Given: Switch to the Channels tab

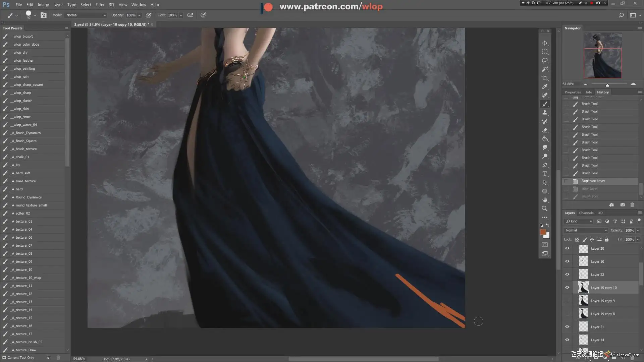Looking at the screenshot, I should (586, 213).
